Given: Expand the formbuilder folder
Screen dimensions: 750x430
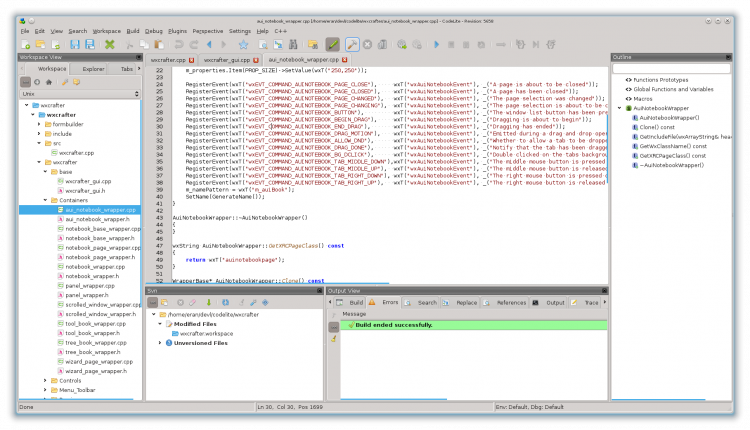Looking at the screenshot, I should click(39, 124).
